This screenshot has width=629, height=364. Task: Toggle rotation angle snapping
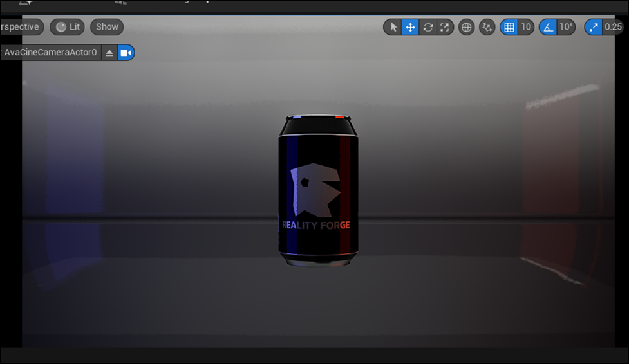tap(548, 27)
